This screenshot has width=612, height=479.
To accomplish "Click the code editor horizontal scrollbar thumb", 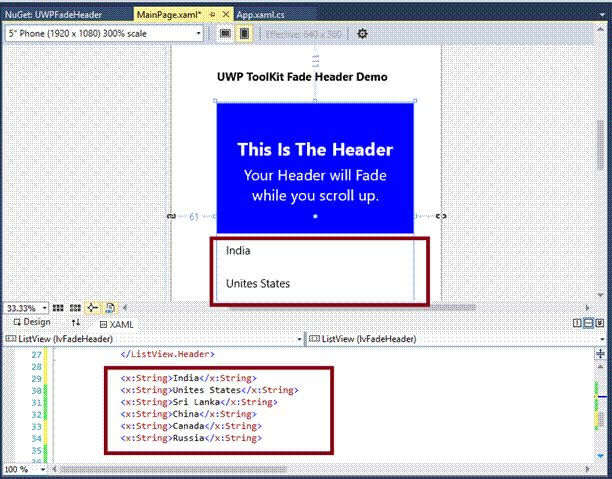I will click(x=173, y=469).
